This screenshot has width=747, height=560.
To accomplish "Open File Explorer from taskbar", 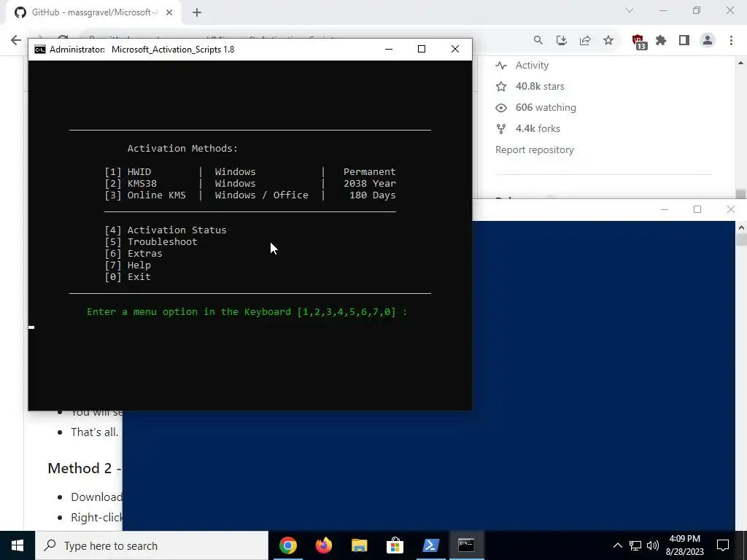I will [x=359, y=545].
